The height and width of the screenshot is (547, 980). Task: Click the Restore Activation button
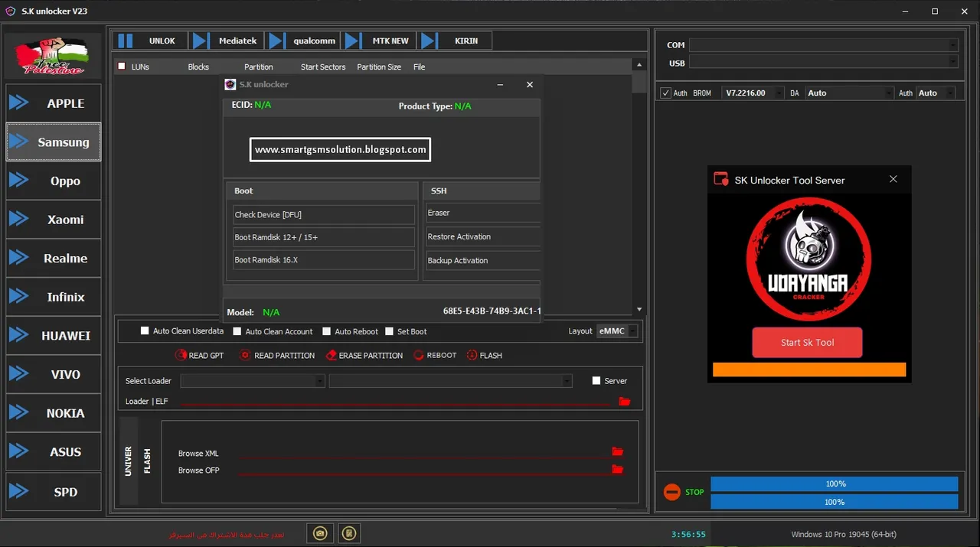pos(482,236)
